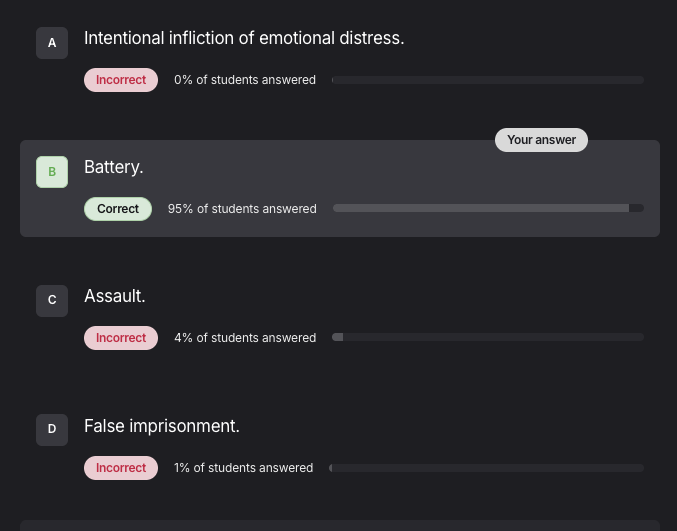Viewport: 677px width, 531px height.
Task: Click '1% of students answered' text
Action: pos(243,468)
